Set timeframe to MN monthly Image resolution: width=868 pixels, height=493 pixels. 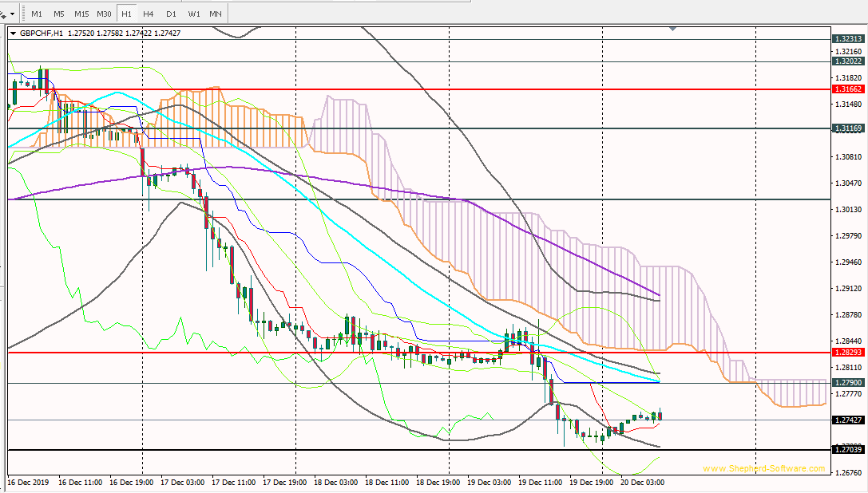pyautogui.click(x=216, y=14)
